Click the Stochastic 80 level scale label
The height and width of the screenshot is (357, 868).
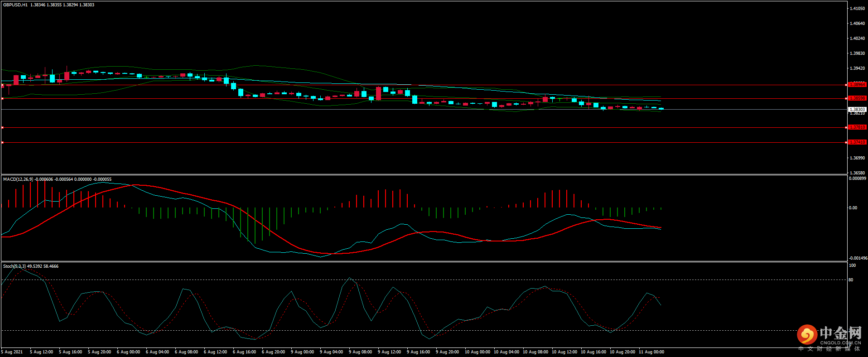pos(851,280)
